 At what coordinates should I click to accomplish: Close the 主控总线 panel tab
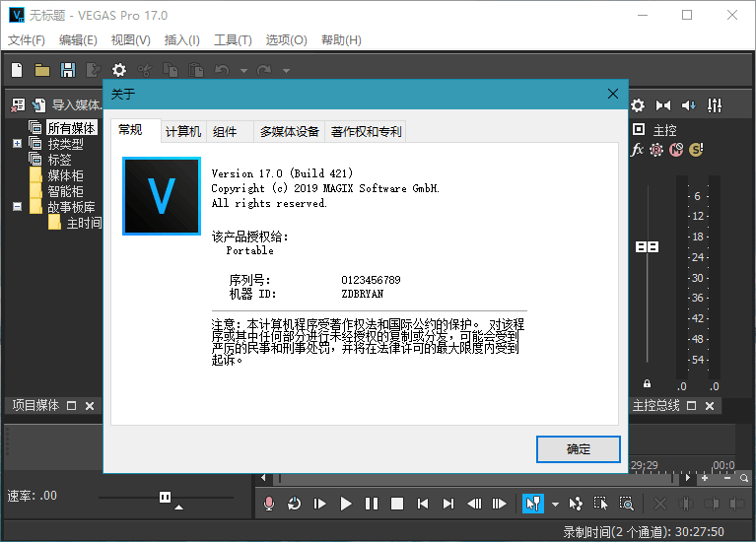tap(710, 406)
